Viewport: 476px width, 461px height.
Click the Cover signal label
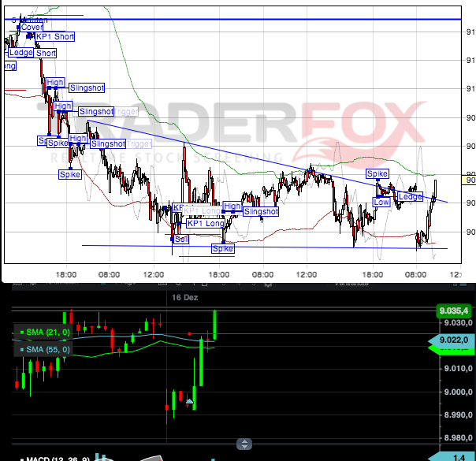32,27
